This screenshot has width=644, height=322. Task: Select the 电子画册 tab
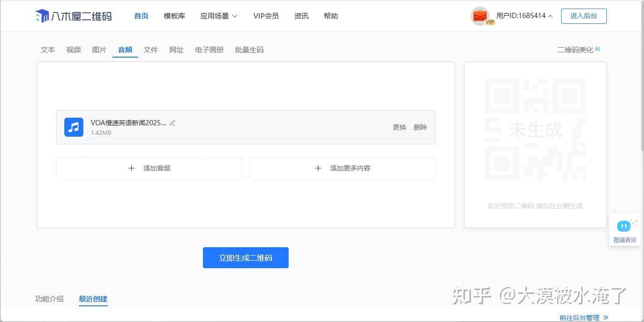(209, 50)
